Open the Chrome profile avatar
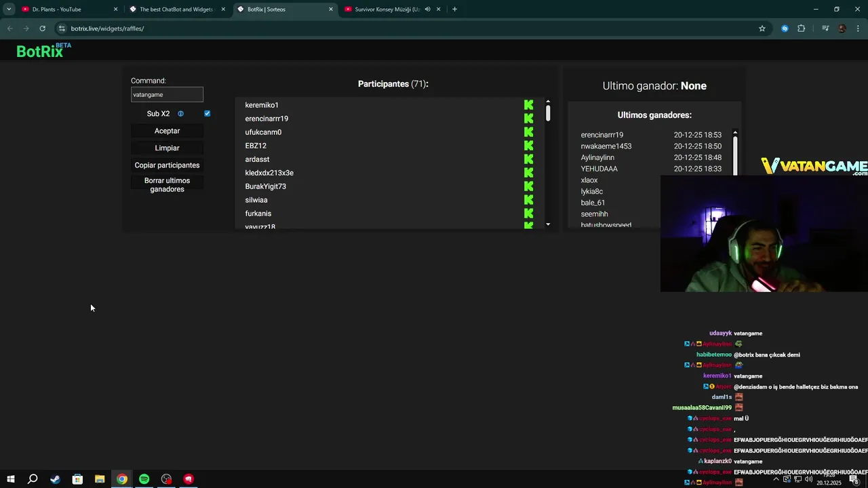 (x=842, y=28)
